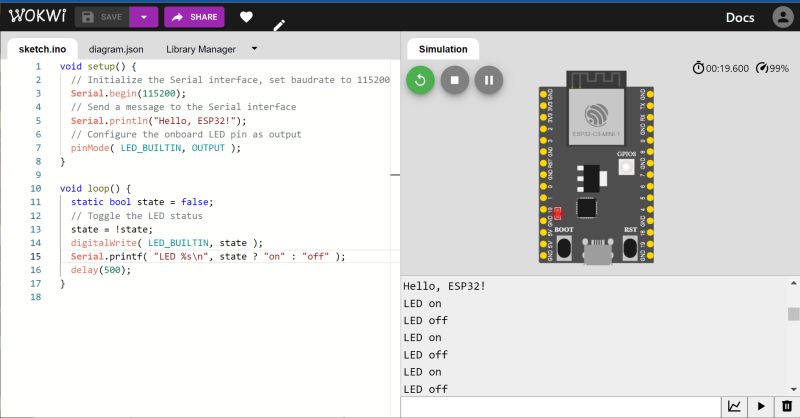
Task: Click the simulation speed gauge icon
Action: click(762, 68)
